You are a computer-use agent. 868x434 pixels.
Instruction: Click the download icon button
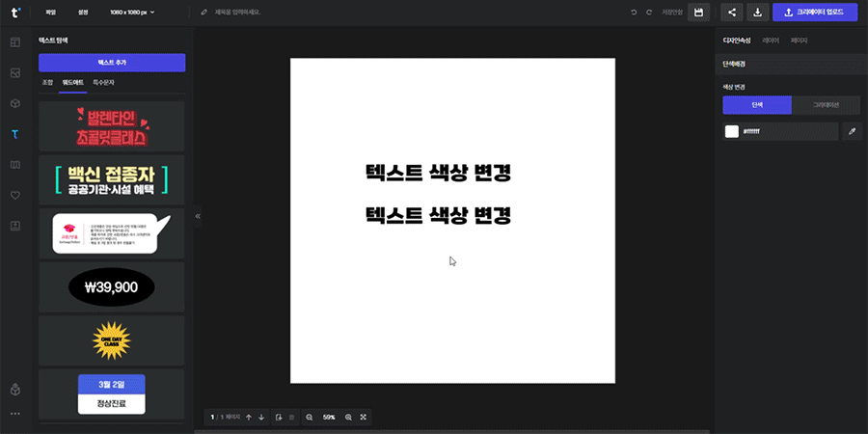coord(758,13)
